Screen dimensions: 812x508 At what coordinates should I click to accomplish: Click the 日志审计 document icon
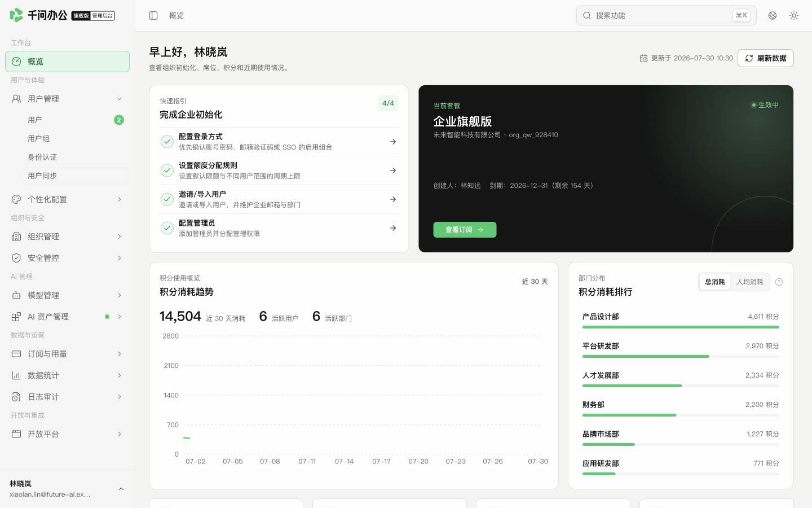pyautogui.click(x=16, y=397)
